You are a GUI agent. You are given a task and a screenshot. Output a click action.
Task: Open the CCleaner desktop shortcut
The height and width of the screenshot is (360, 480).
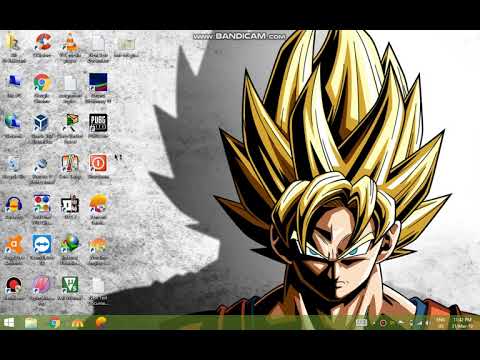[x=42, y=46]
